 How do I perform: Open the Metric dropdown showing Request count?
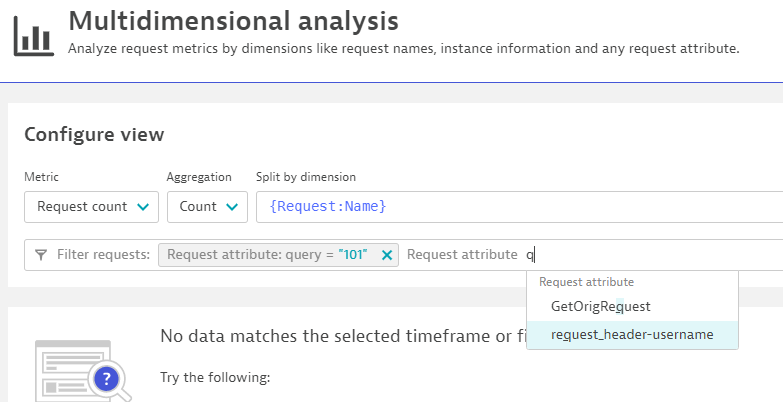click(x=91, y=207)
